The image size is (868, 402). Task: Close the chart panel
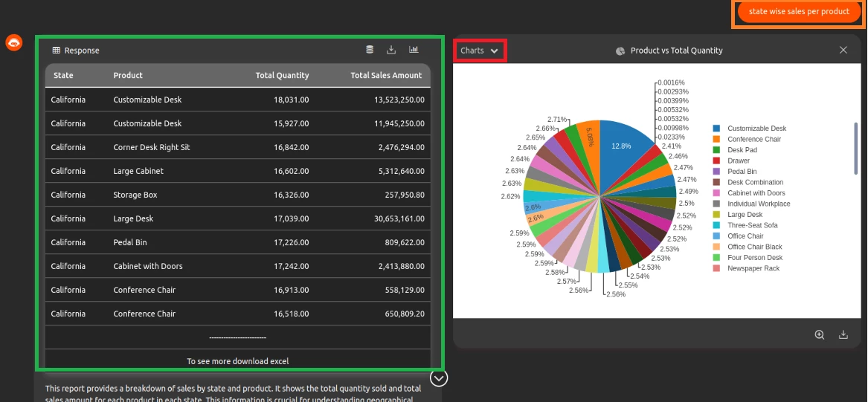pyautogui.click(x=843, y=50)
